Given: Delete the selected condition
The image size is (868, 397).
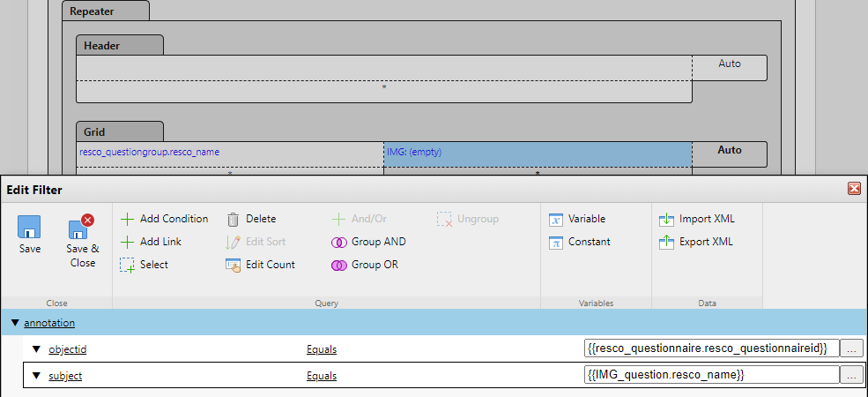Looking at the screenshot, I should [251, 219].
